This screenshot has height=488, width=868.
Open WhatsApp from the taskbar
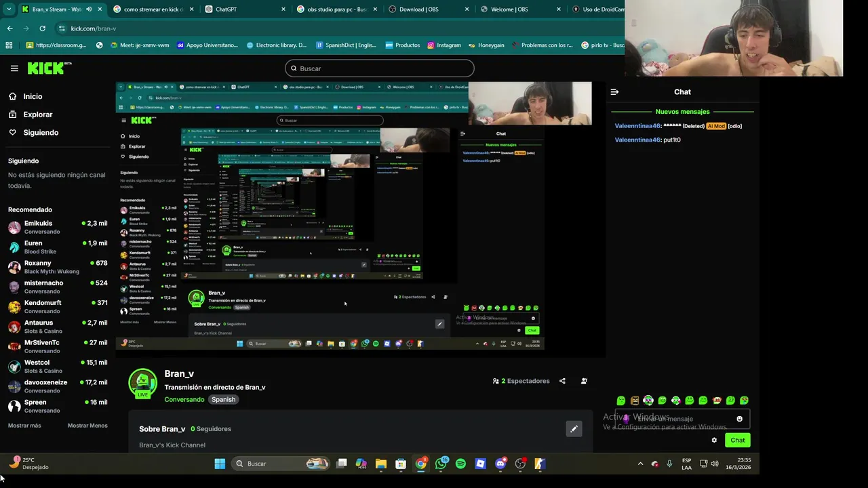click(x=441, y=464)
